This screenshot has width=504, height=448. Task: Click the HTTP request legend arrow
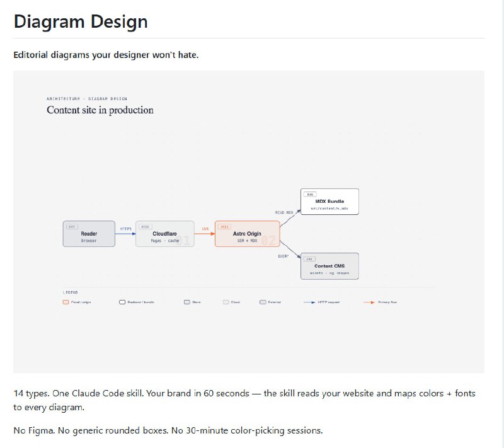click(309, 302)
